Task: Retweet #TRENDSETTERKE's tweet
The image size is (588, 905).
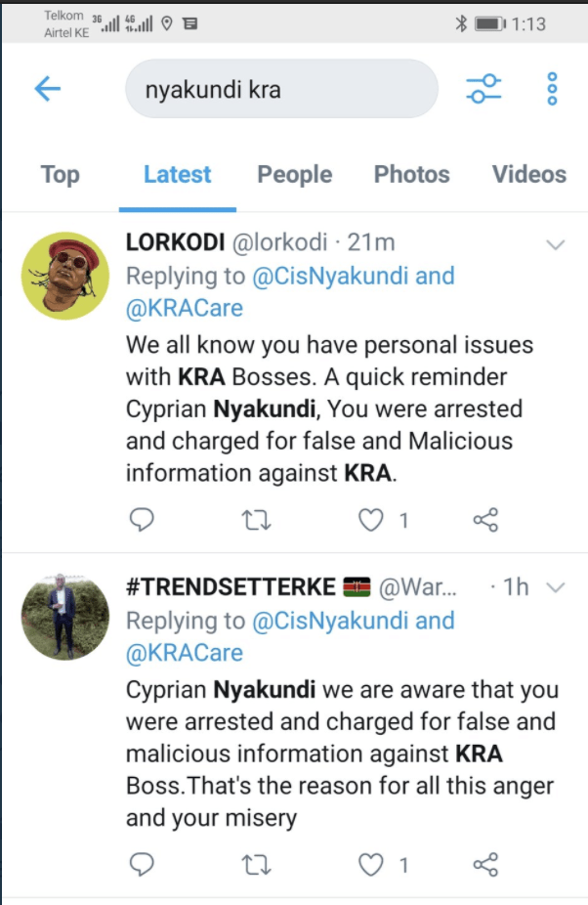Action: coord(254,864)
